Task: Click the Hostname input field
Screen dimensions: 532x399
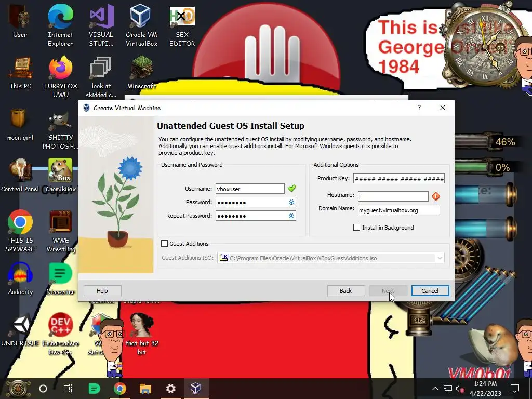Action: (393, 196)
